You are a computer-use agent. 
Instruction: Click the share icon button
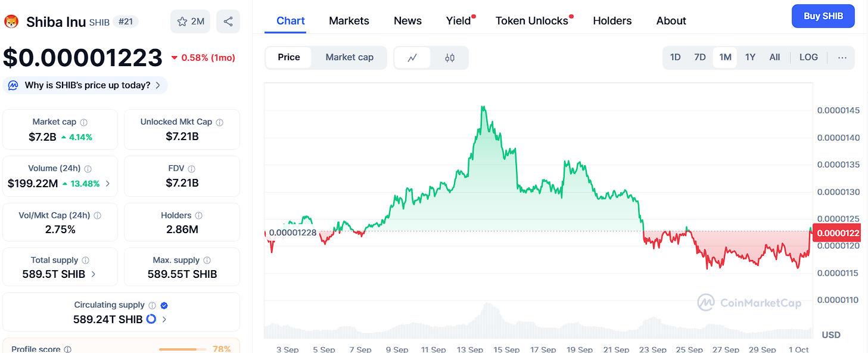point(228,21)
